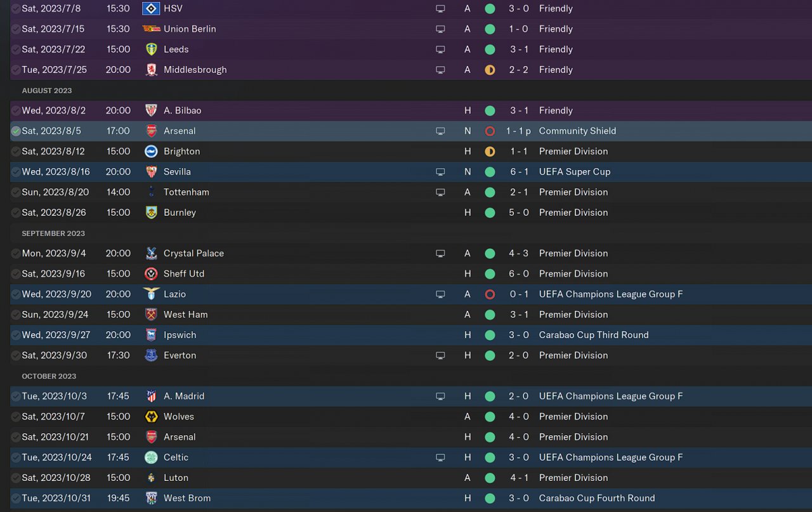
Task: Toggle the green checkmark on the Community Shield row
Action: [16, 131]
